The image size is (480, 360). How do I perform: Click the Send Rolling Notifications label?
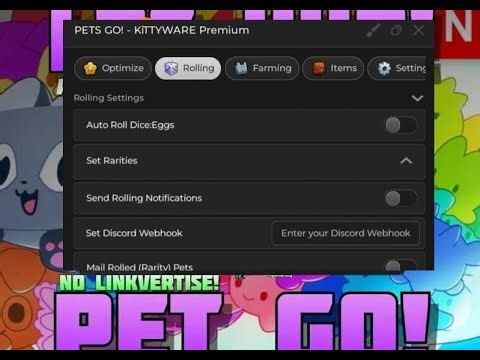144,198
